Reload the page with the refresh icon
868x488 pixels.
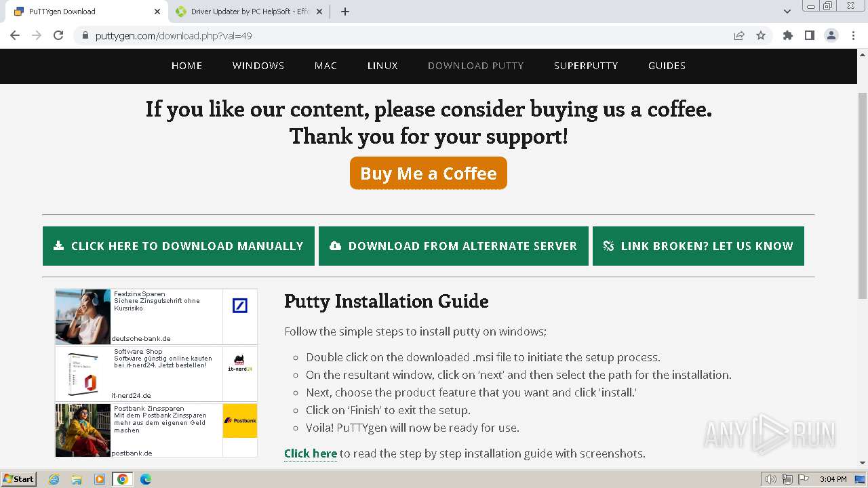(58, 35)
